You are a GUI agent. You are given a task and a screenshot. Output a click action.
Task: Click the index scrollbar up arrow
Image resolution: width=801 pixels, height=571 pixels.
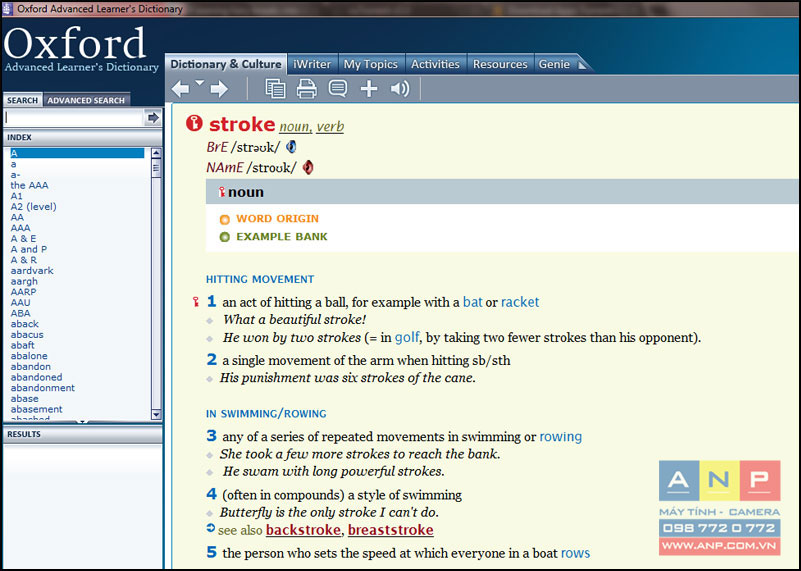(156, 153)
